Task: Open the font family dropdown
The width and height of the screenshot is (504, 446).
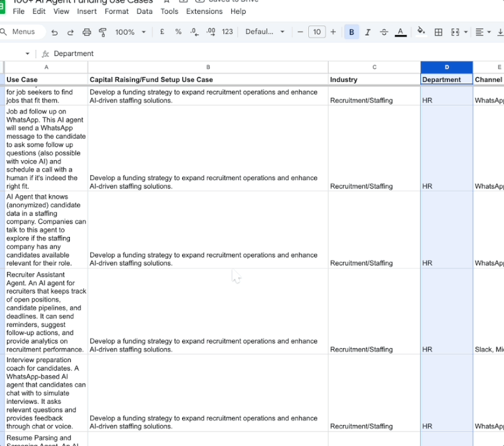Action: pos(265,32)
